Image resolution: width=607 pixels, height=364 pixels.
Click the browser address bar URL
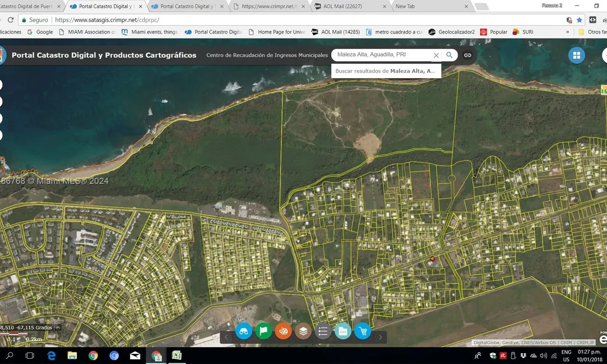107,20
